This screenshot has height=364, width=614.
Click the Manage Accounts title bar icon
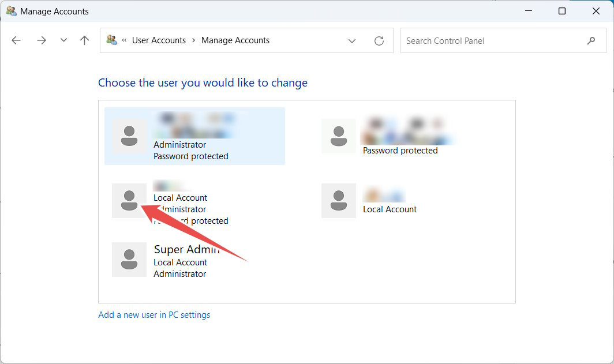pyautogui.click(x=10, y=11)
